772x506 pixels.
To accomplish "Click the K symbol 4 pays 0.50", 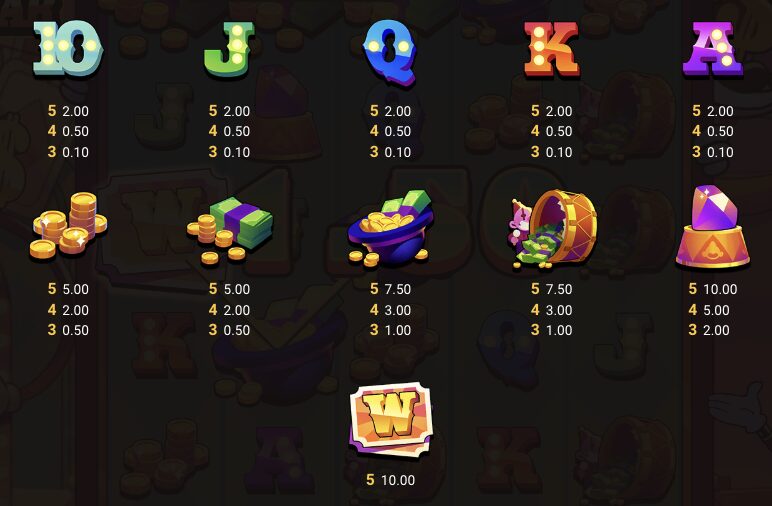I will [x=551, y=131].
